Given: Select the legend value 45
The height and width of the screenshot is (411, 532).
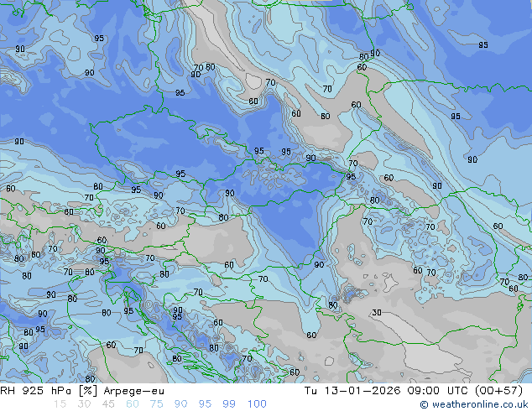Looking at the screenshot, I should (108, 404).
